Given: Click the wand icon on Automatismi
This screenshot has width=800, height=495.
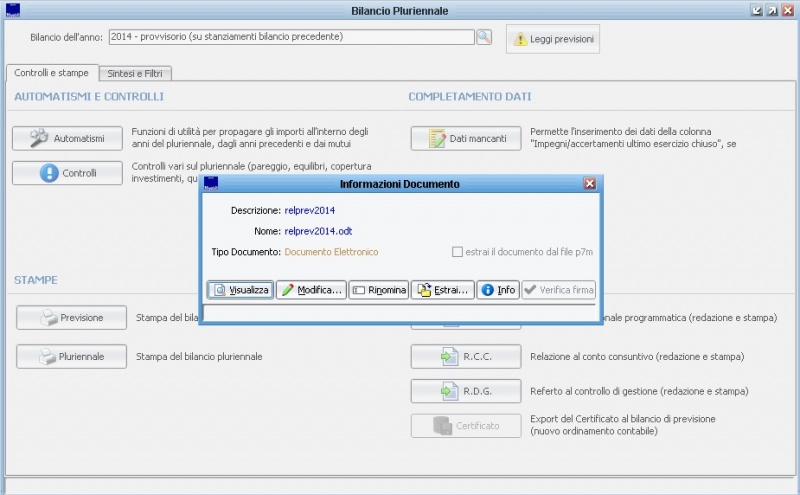Looking at the screenshot, I should tap(39, 138).
